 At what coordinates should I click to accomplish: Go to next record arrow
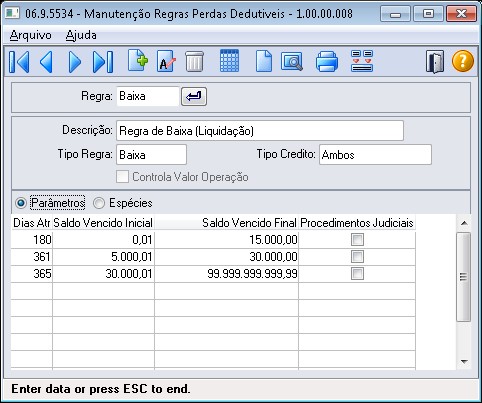[x=74, y=62]
